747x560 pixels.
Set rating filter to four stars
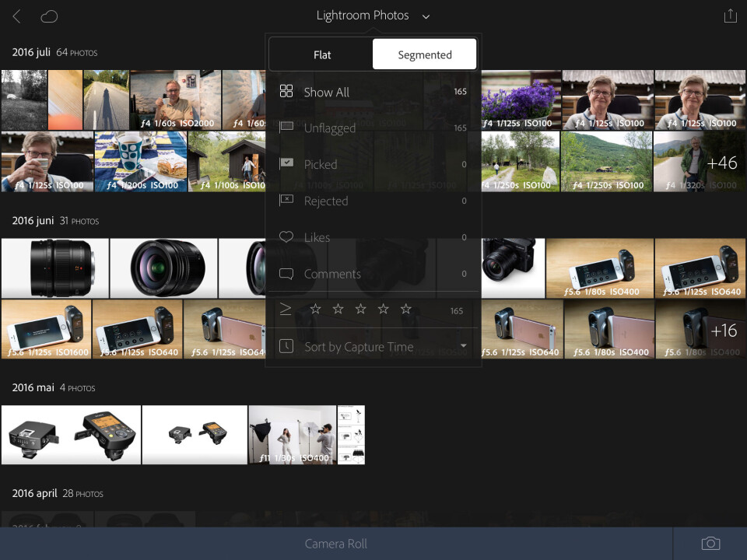coord(383,309)
